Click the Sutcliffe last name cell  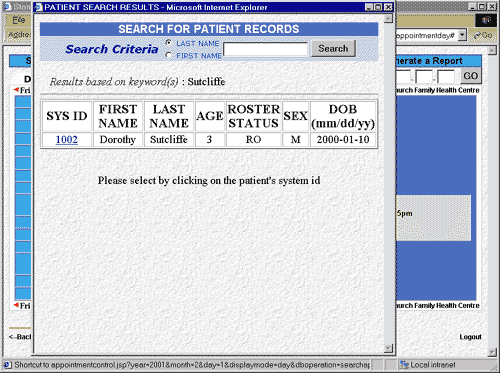click(x=169, y=139)
